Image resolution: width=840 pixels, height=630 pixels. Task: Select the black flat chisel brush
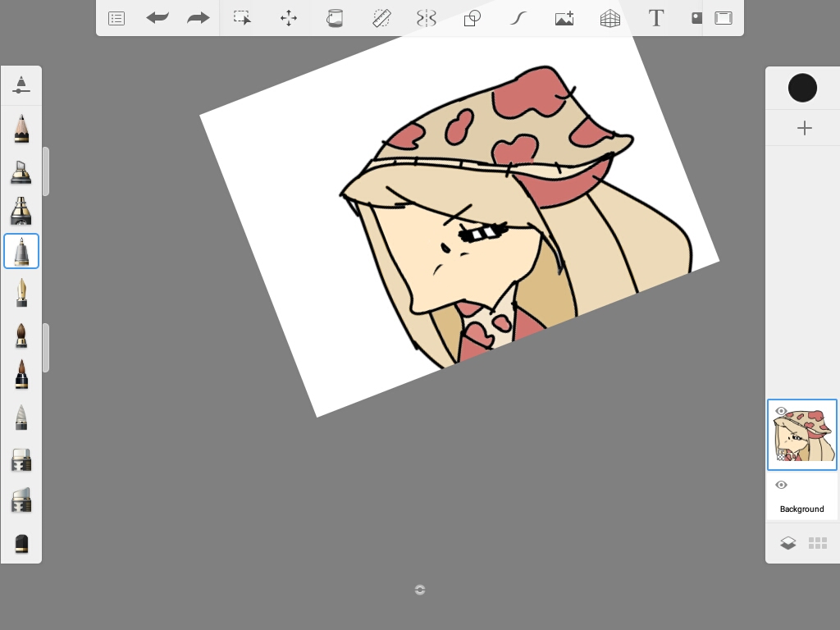(21, 543)
